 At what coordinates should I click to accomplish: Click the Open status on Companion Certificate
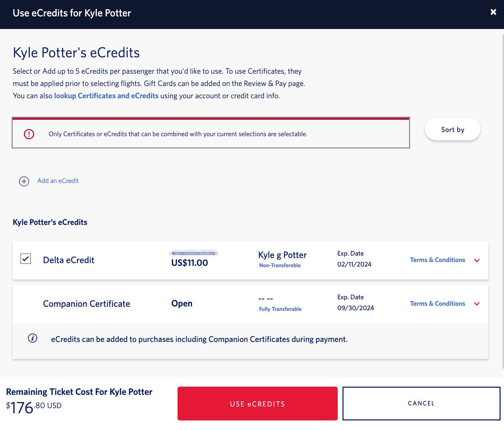point(182,303)
